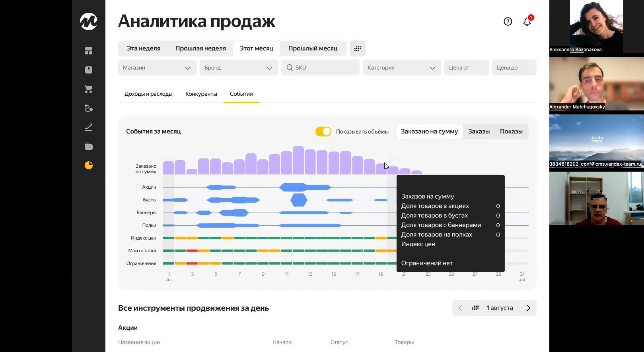Switch to Доходы и расходы tab
The height and width of the screenshot is (352, 644).
[x=148, y=94]
